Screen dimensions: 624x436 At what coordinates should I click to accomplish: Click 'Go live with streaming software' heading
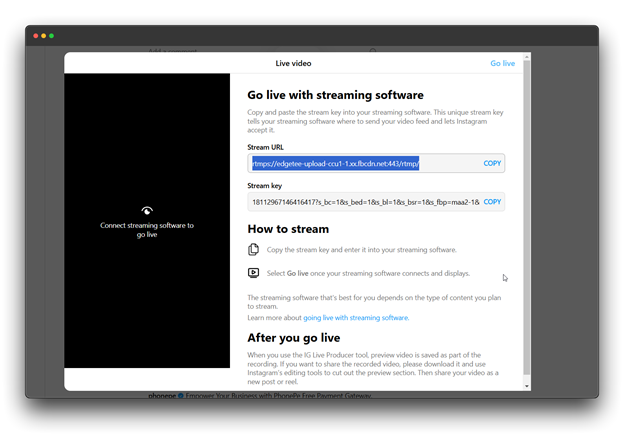coord(335,95)
